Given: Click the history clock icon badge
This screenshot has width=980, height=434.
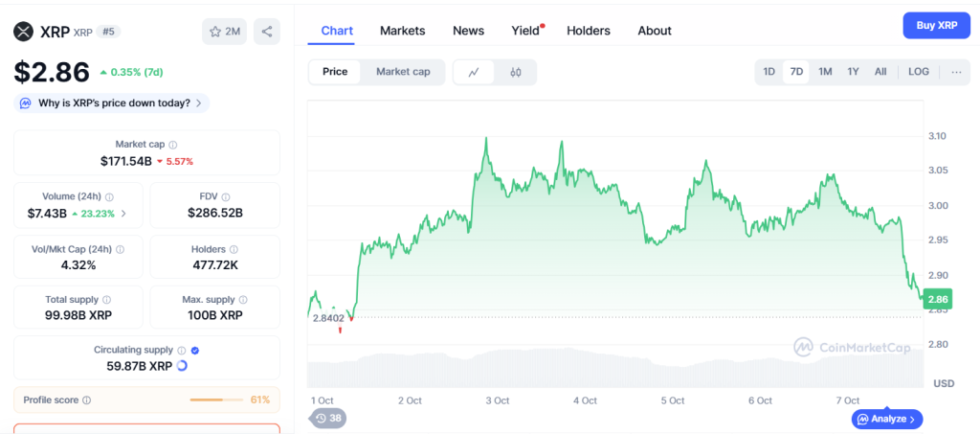Looking at the screenshot, I should (x=327, y=418).
